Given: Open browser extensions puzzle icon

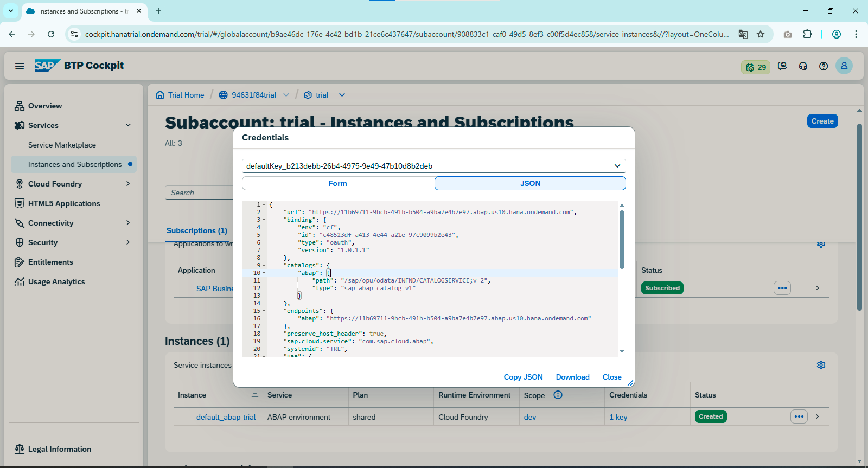Looking at the screenshot, I should (807, 34).
